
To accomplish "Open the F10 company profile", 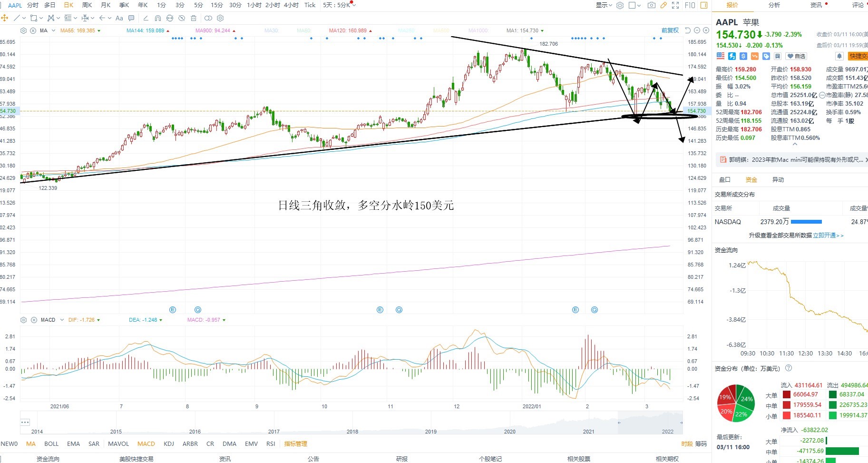I will (x=690, y=5).
